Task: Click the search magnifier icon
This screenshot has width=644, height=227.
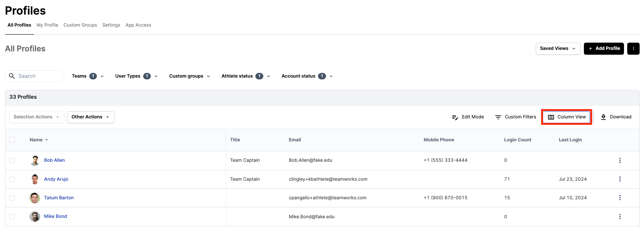Action: [12, 76]
